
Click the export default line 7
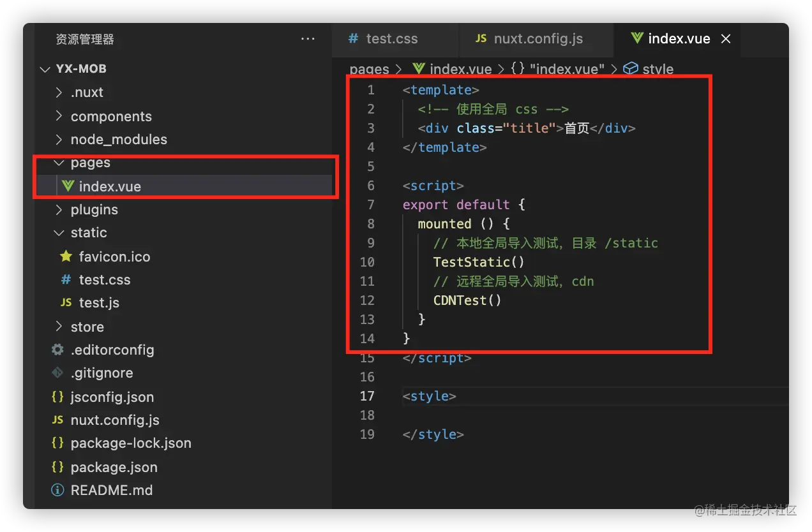point(464,205)
